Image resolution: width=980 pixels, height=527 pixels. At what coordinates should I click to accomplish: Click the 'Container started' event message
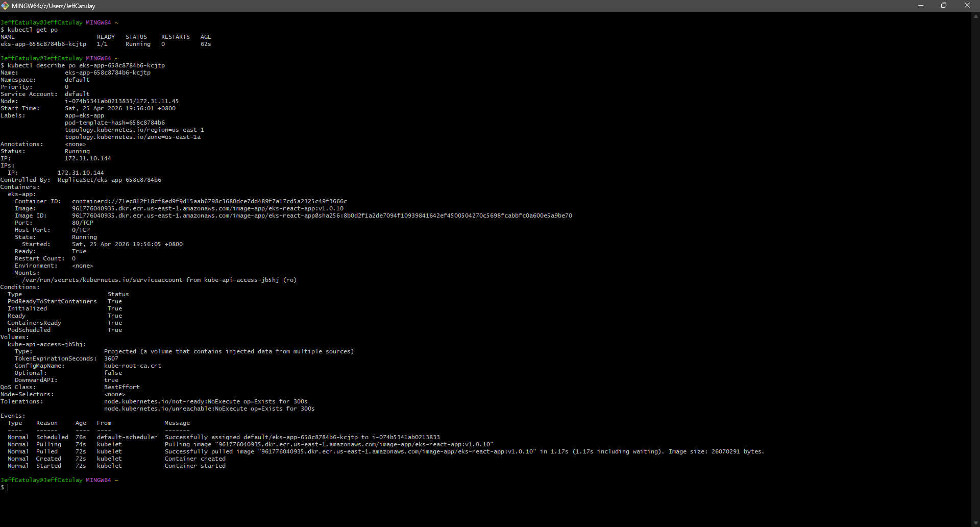pyautogui.click(x=195, y=466)
